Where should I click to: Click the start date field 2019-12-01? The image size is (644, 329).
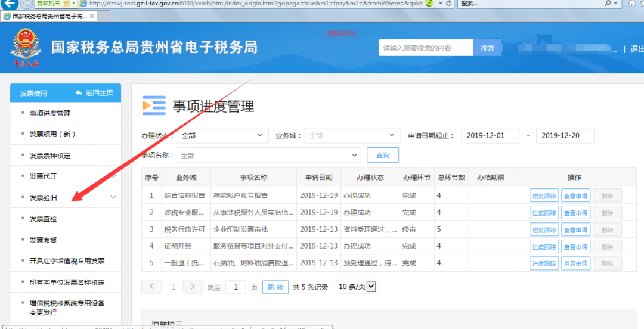coord(490,135)
